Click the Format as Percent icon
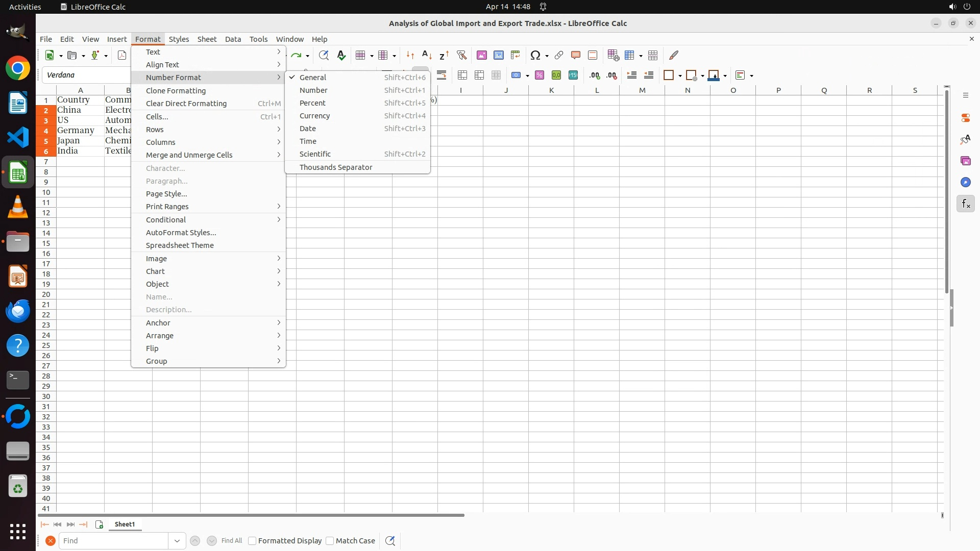 point(540,76)
